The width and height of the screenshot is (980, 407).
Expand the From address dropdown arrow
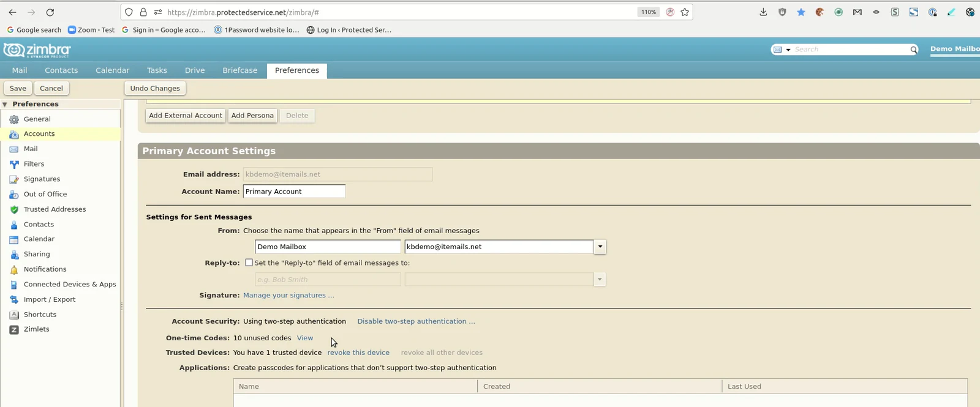pyautogui.click(x=600, y=247)
